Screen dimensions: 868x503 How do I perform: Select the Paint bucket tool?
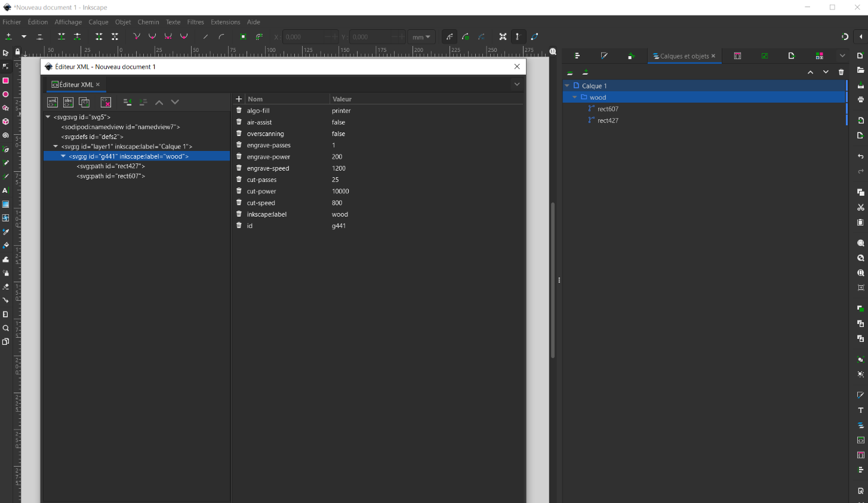[5, 245]
